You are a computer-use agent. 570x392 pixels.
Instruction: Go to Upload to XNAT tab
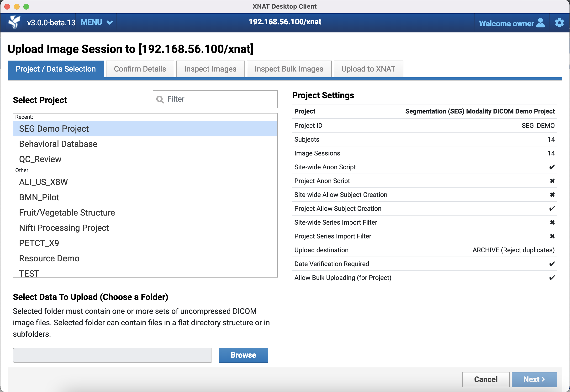(368, 69)
